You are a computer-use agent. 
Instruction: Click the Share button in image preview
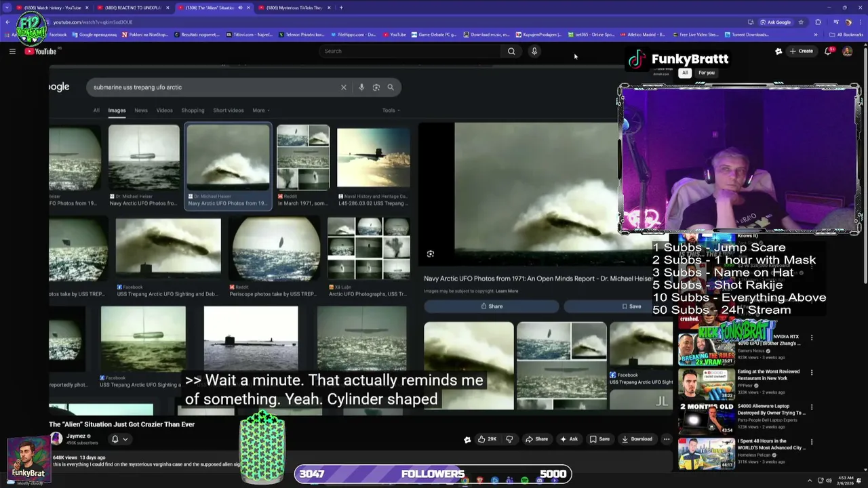coord(492,306)
